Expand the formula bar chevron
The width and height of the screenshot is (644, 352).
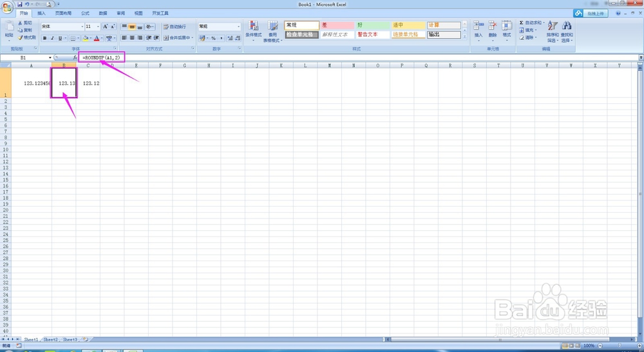(x=641, y=57)
